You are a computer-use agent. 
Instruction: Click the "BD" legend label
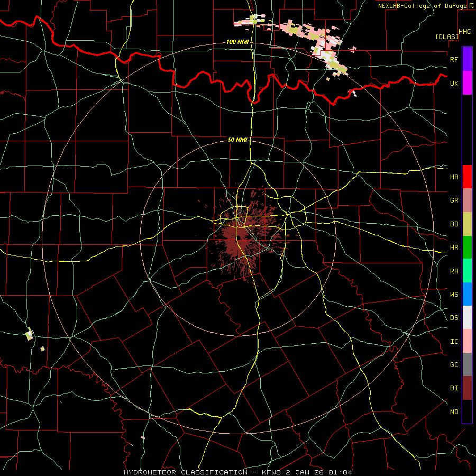(x=454, y=224)
